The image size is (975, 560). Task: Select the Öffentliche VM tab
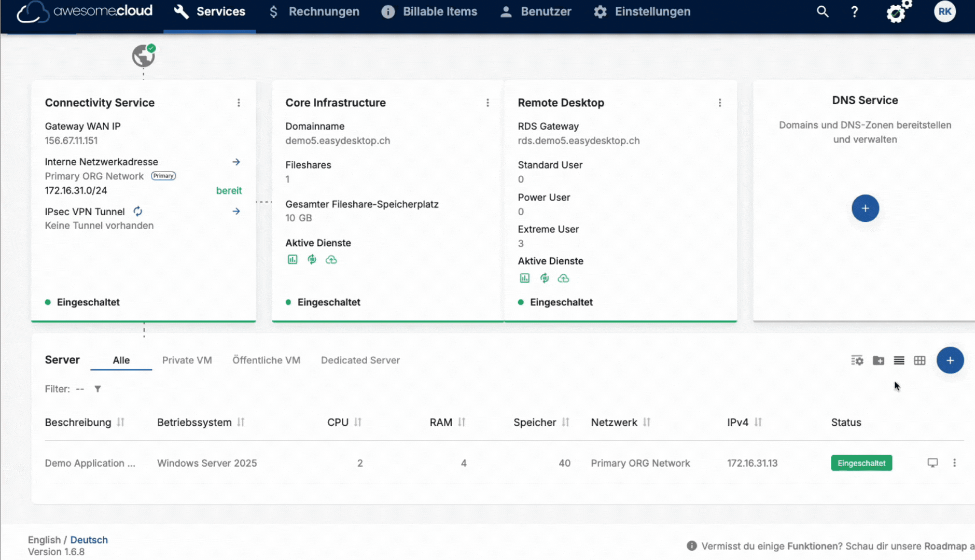267,360
